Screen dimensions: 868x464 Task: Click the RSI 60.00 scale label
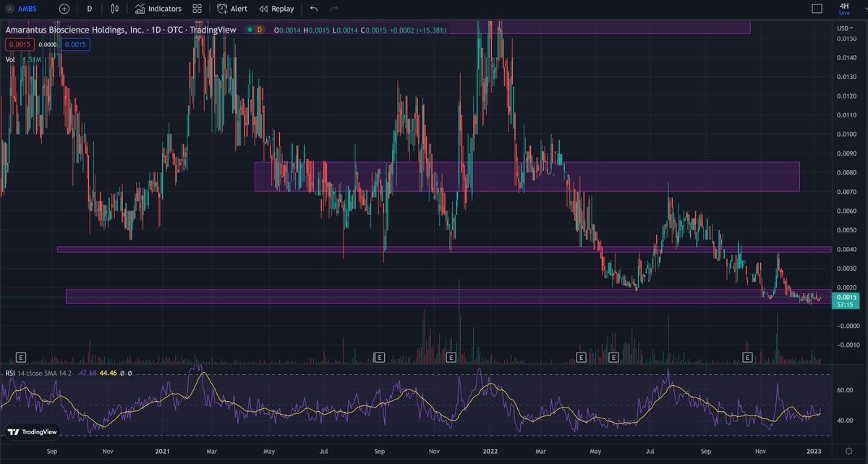tap(844, 390)
